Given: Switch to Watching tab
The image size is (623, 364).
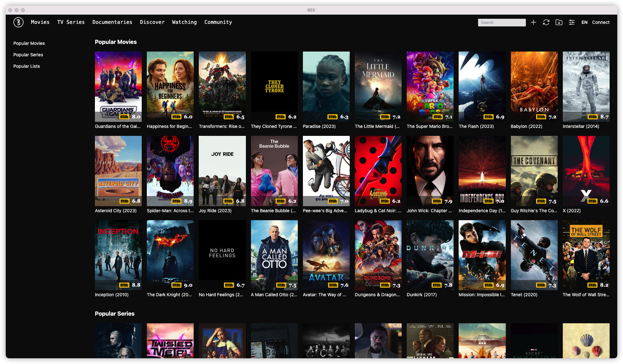Looking at the screenshot, I should pyautogui.click(x=184, y=22).
